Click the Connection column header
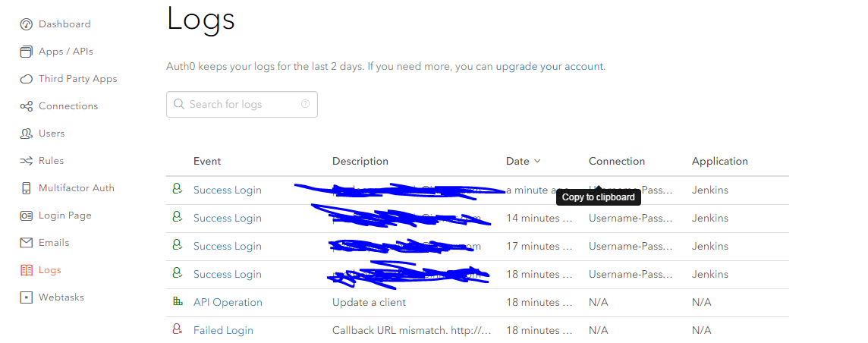868x343 pixels. pos(617,161)
